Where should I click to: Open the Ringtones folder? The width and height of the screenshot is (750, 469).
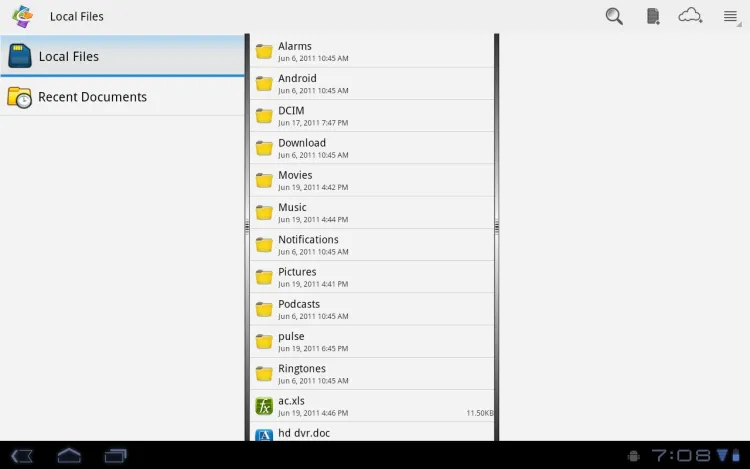click(x=372, y=374)
